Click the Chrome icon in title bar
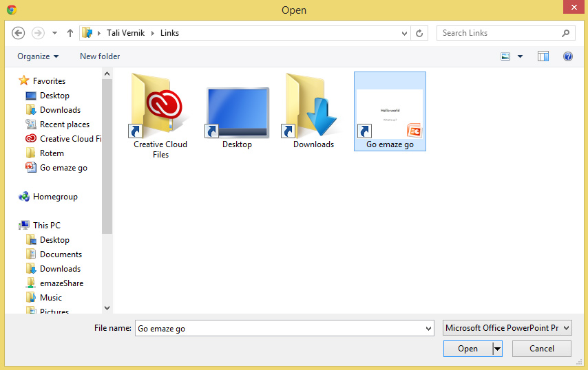This screenshot has height=370, width=588. pos(12,10)
